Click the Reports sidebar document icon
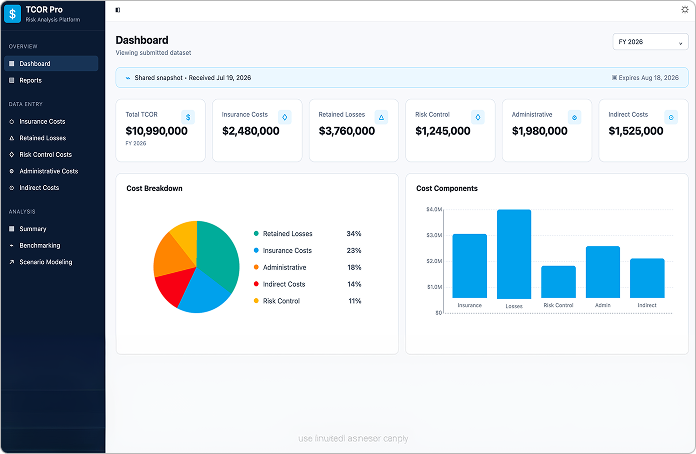696x454 pixels. (x=12, y=80)
